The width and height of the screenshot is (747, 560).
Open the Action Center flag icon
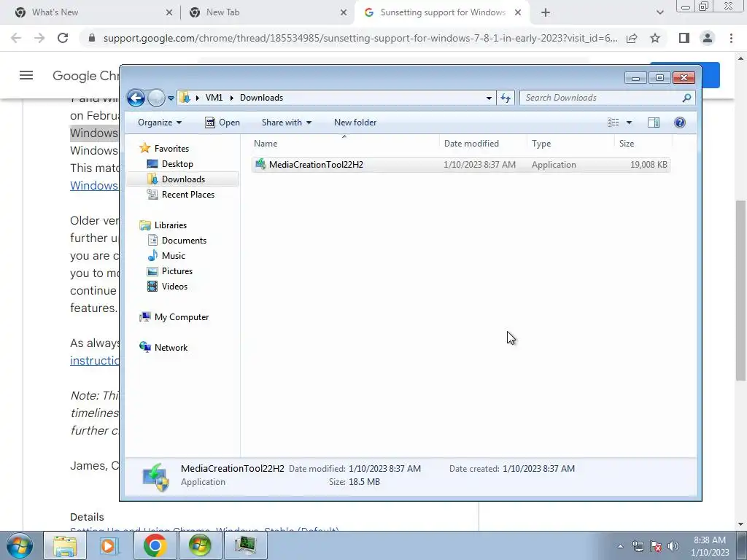coord(656,546)
